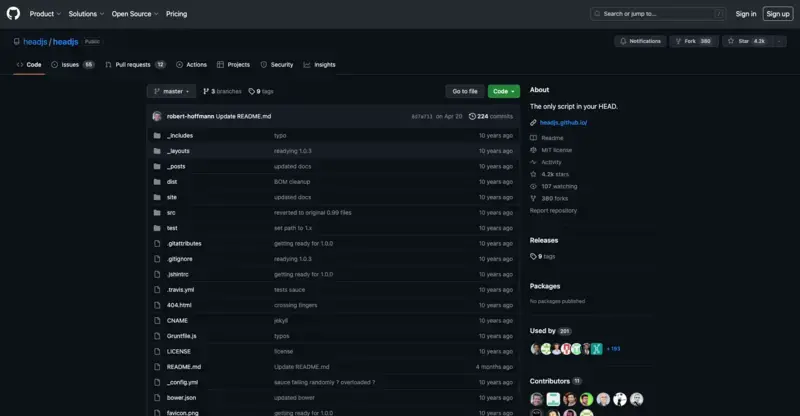Open the Actions tab

pos(191,65)
